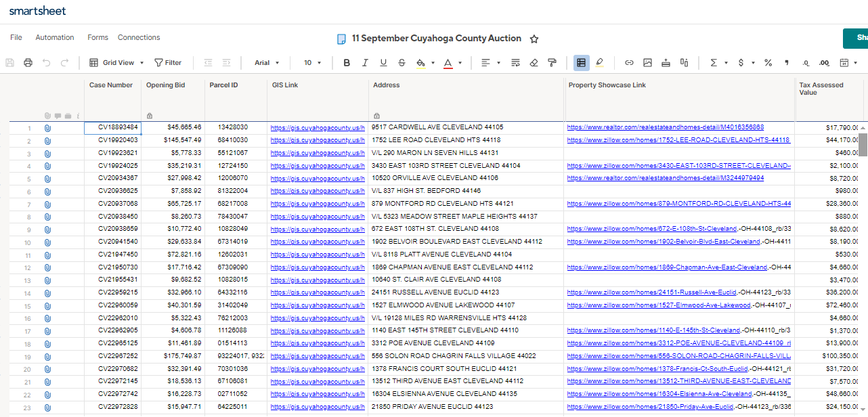Open Zillow link for 1752 Lee Road
The height and width of the screenshot is (417, 868).
[x=678, y=140]
